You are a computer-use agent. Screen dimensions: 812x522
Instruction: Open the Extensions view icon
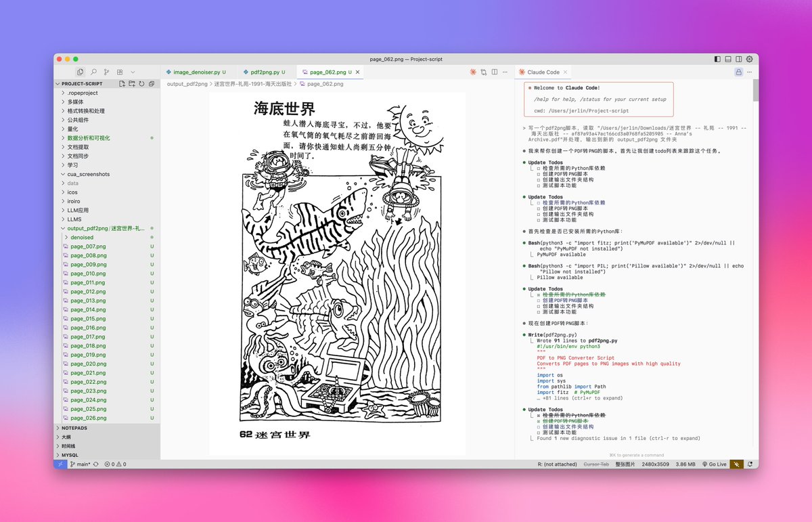click(x=120, y=72)
